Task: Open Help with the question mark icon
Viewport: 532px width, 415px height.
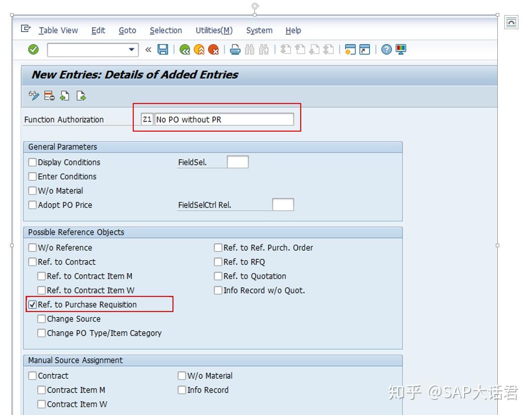Action: (x=386, y=50)
